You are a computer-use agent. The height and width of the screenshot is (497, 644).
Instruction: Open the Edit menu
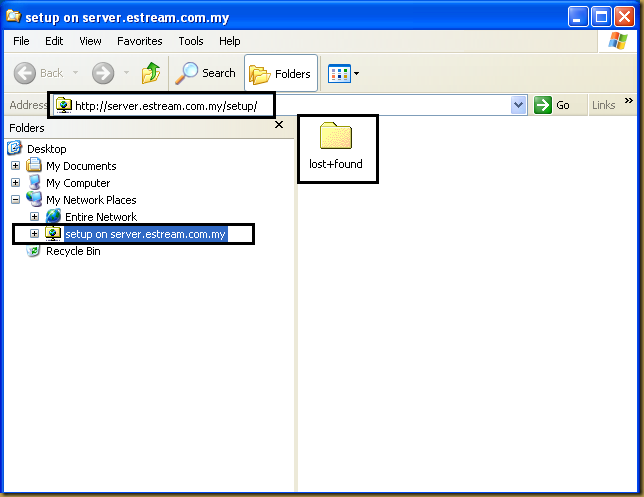pyautogui.click(x=54, y=41)
